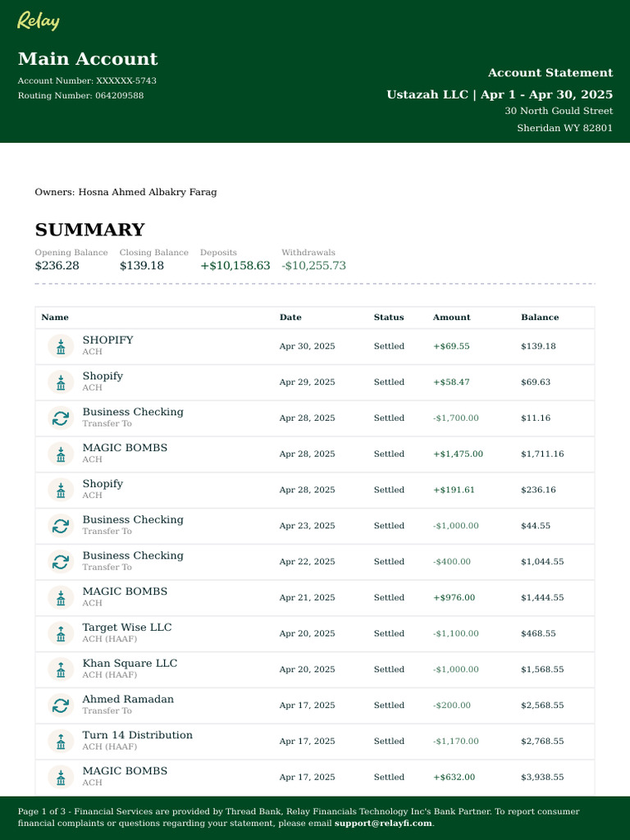
Task: Click the deposit icon on the MAGIC BOMBS Apr 28 row
Action: point(61,454)
